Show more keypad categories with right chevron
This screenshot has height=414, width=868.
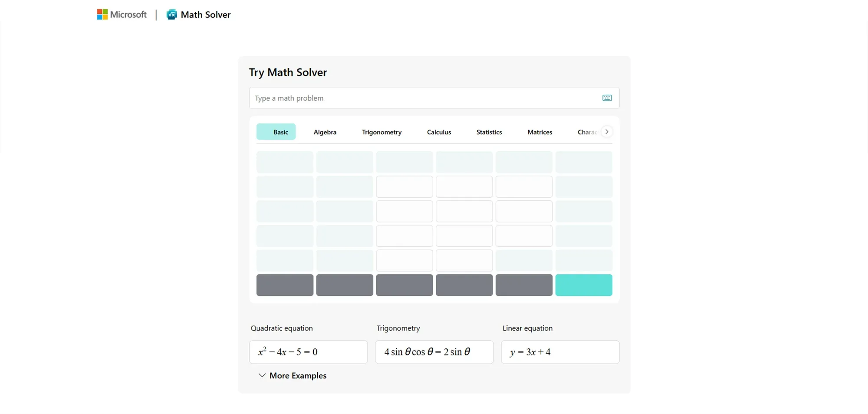coord(607,132)
